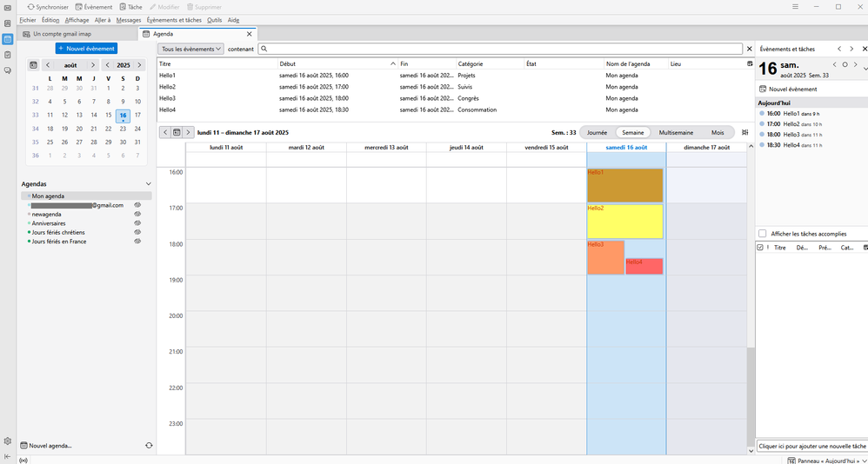Click the Synchroniser toolbar button
Screen dimensions: 868x464
[48, 7]
